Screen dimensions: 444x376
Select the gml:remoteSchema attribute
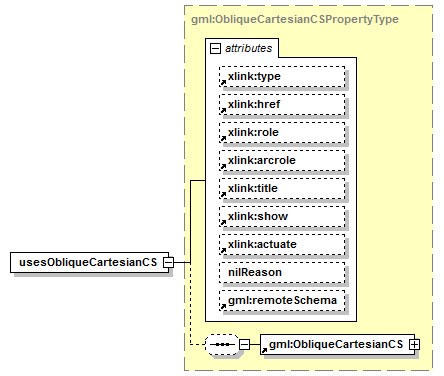pos(282,301)
